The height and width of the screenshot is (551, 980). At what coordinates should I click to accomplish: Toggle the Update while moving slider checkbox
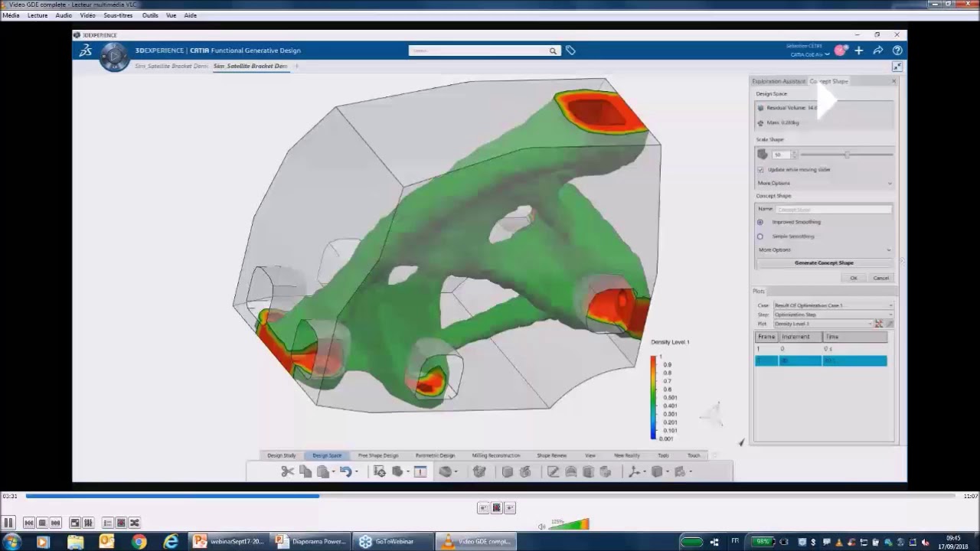[760, 169]
